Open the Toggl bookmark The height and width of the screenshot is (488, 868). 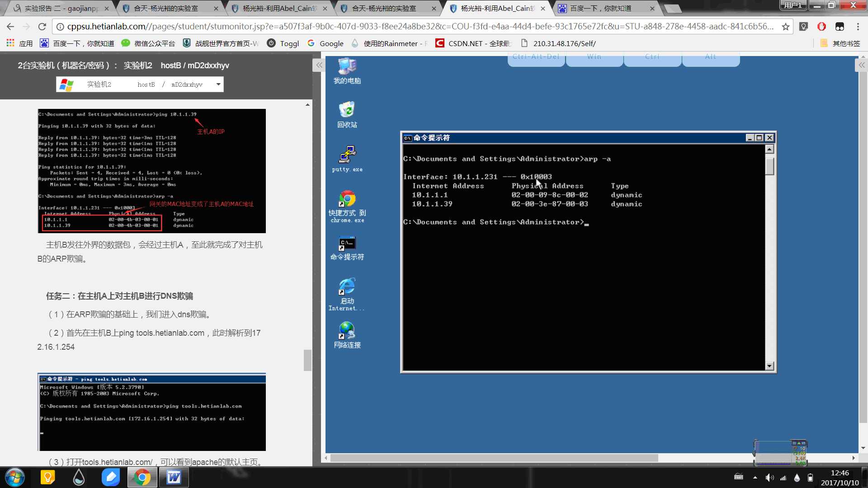283,43
